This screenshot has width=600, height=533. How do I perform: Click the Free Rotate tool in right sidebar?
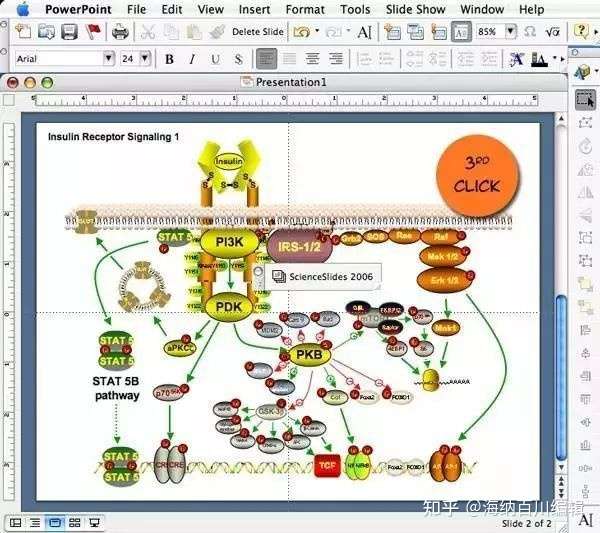coord(585,144)
